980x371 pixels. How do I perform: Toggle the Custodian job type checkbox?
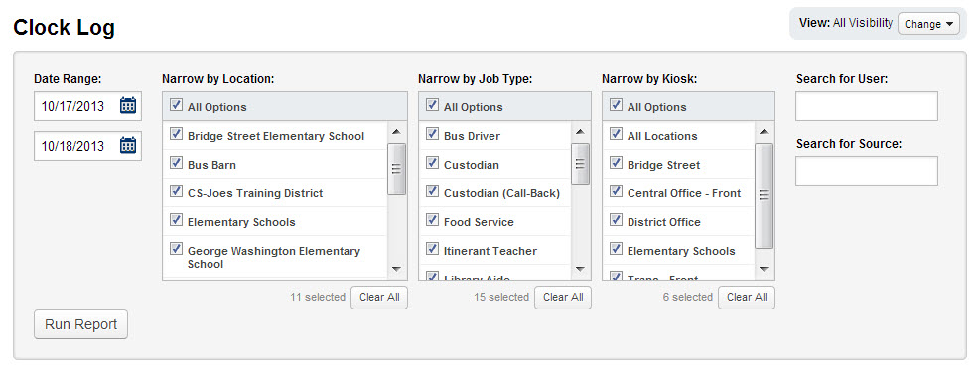point(432,163)
